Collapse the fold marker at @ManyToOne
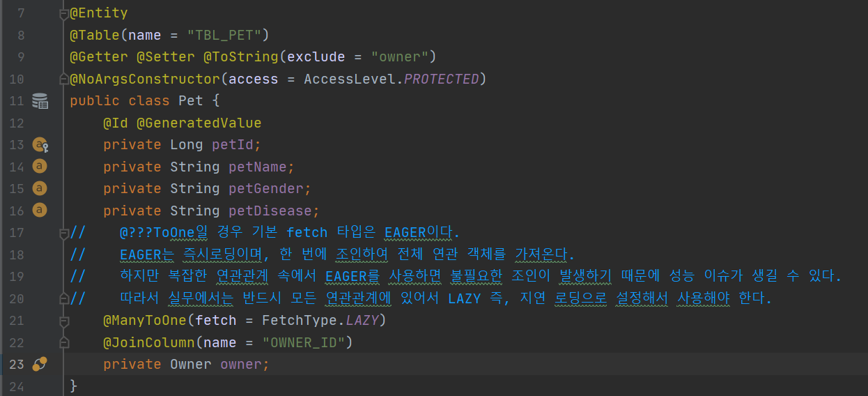 pos(64,321)
